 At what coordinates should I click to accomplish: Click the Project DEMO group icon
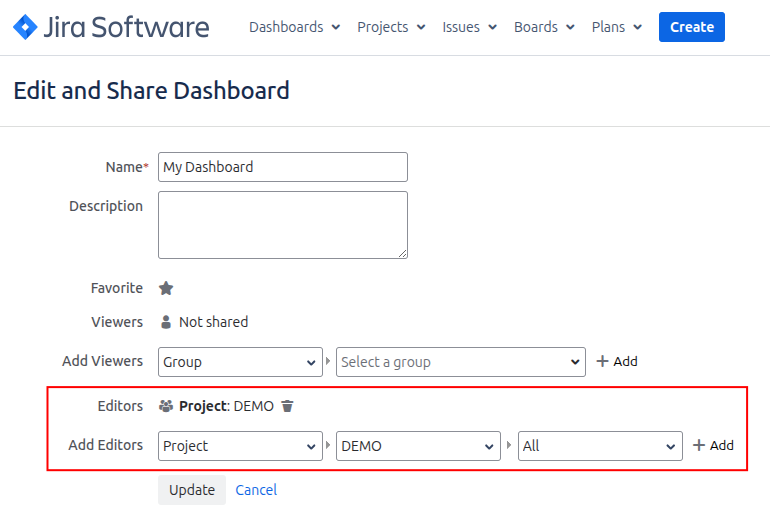(166, 406)
